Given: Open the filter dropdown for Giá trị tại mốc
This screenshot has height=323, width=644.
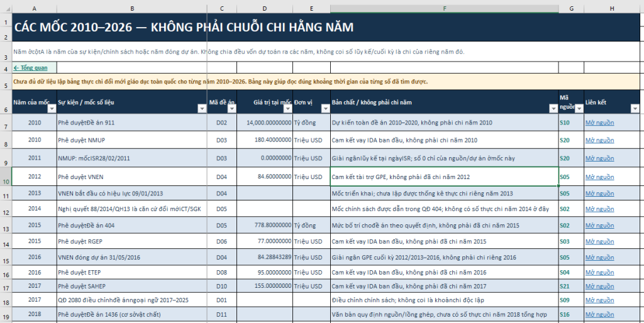Looking at the screenshot, I should pos(287,108).
